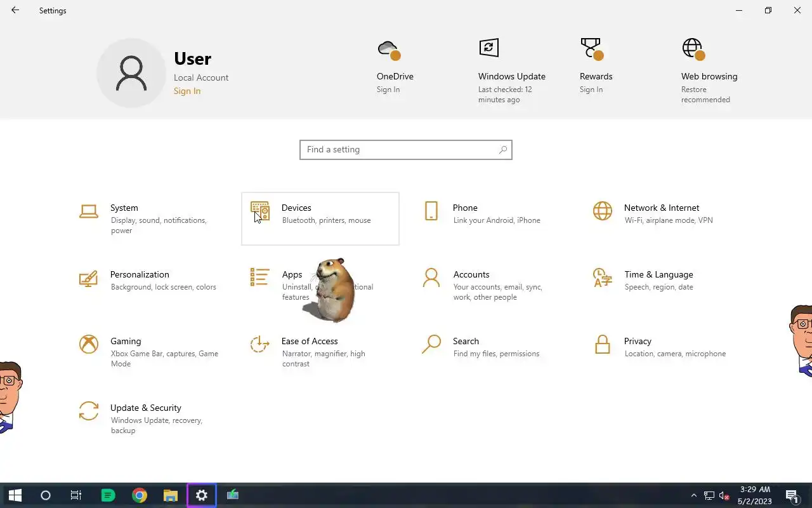Click the taskbar clock and date
This screenshot has height=508, width=812.
tap(755, 495)
